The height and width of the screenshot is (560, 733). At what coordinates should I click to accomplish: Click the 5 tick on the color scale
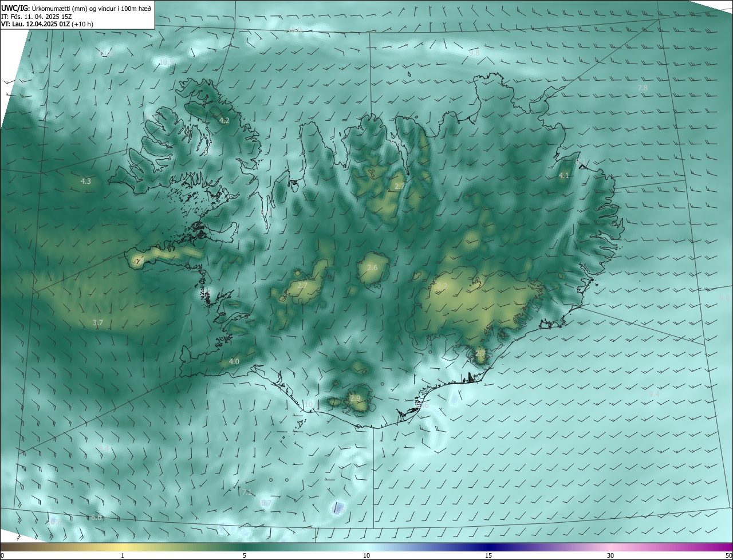click(245, 555)
